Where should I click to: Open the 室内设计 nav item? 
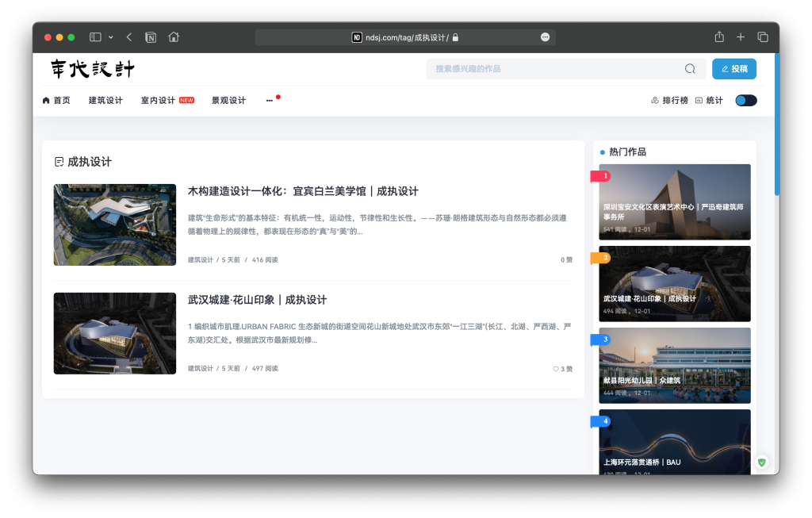[158, 101]
